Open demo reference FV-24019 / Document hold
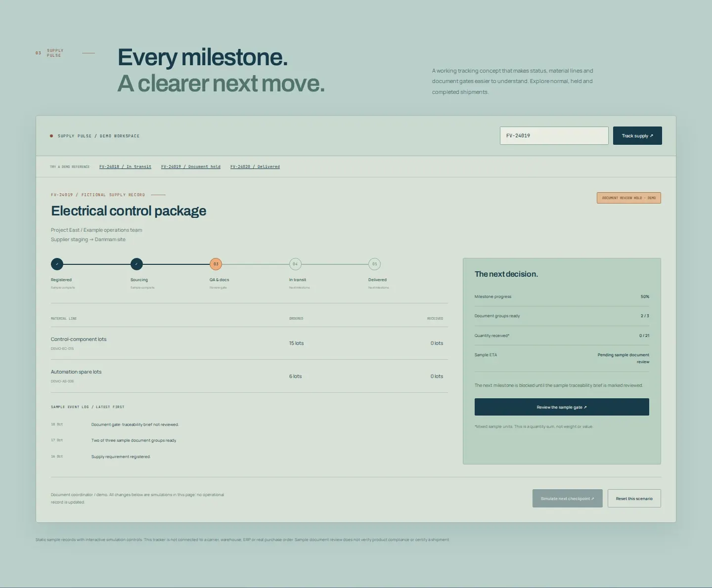Viewport: 712px width, 588px height. [191, 167]
